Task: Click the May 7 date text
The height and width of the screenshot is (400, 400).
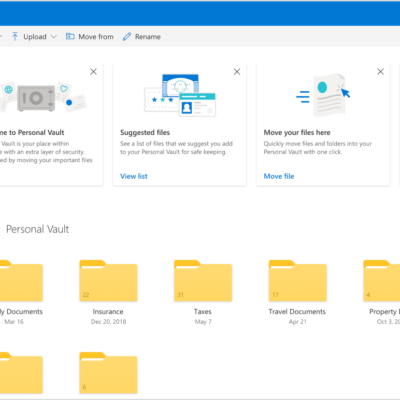Action: [203, 322]
